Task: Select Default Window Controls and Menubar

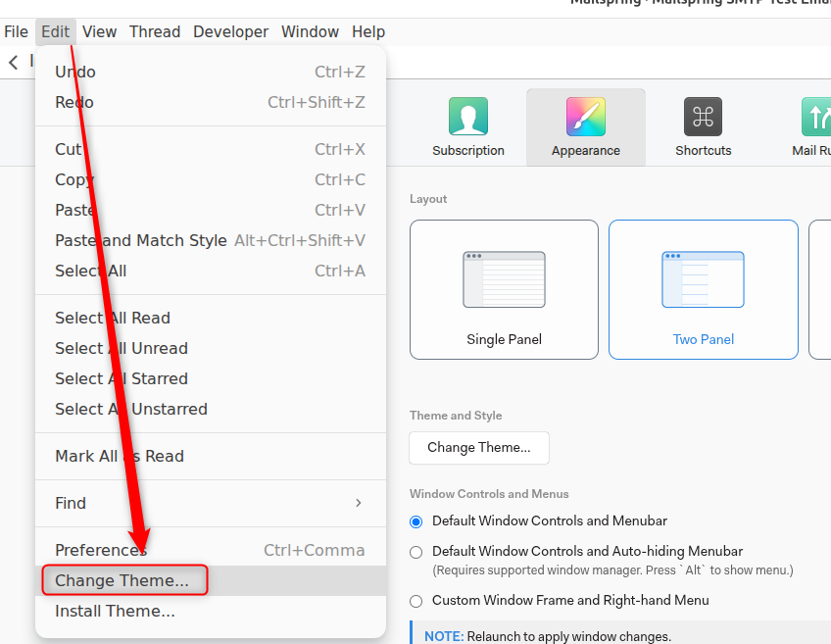Action: click(415, 521)
